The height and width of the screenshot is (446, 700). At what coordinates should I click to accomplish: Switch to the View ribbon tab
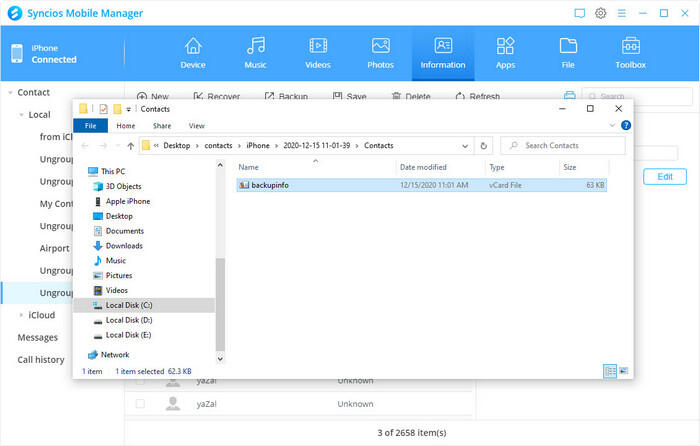coord(197,126)
